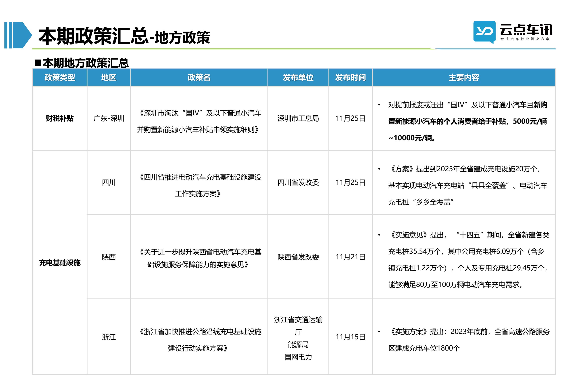Select the text 充电桩“乡乡全覆盖”

(x=421, y=202)
